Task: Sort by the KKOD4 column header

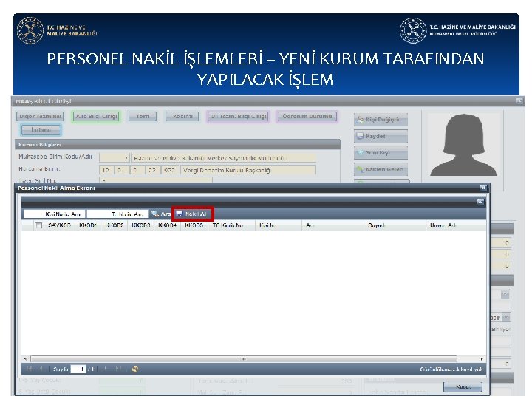Action: pyautogui.click(x=167, y=225)
